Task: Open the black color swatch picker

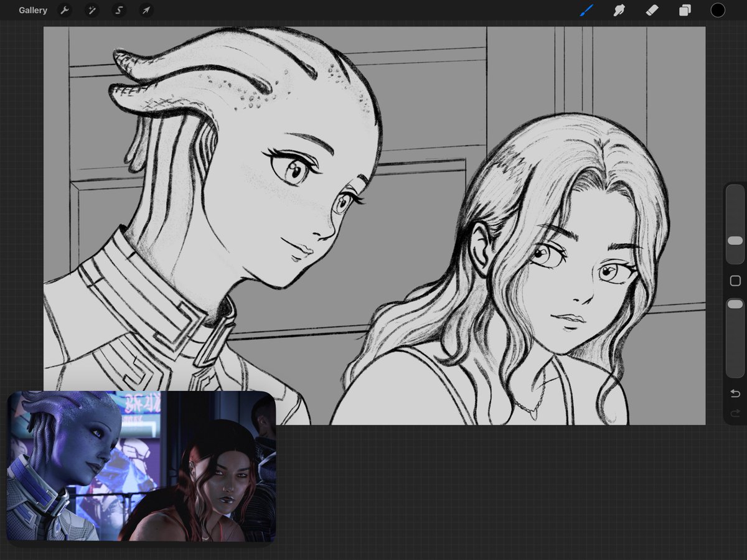Action: (x=718, y=10)
